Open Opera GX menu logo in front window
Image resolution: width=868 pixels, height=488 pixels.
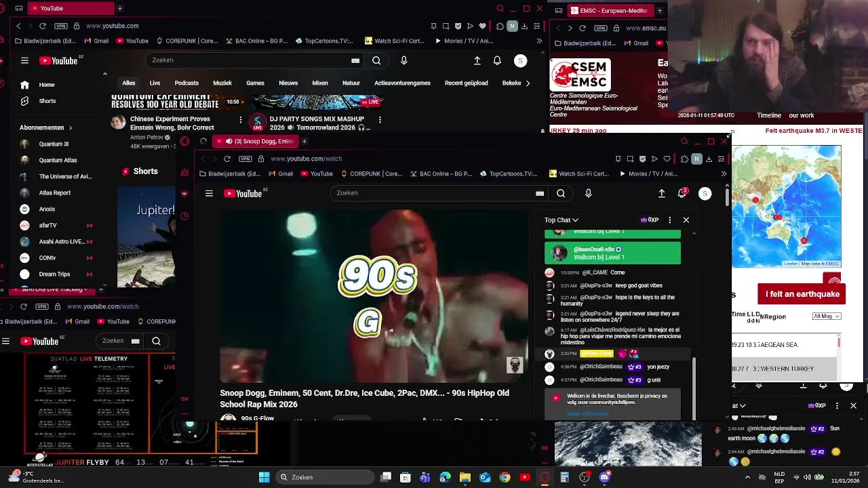click(184, 141)
